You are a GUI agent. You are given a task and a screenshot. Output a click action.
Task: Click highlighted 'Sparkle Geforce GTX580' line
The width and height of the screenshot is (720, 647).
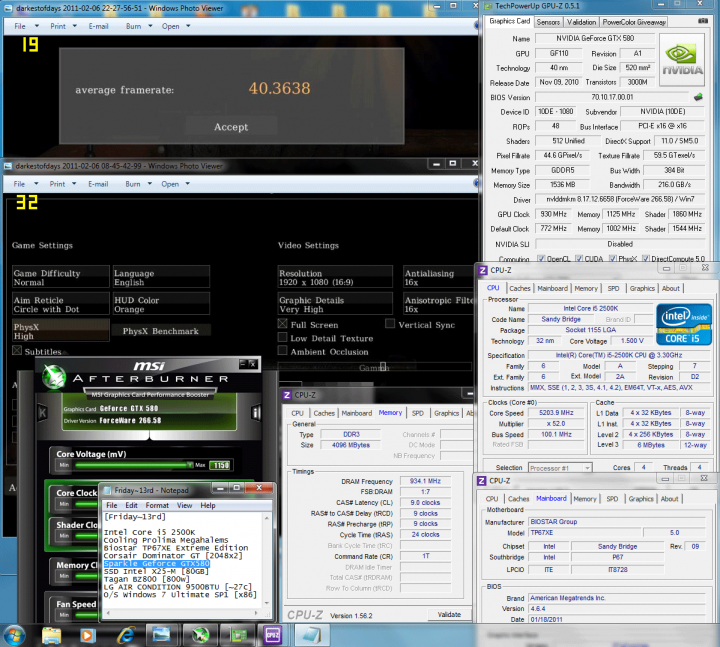(x=157, y=563)
